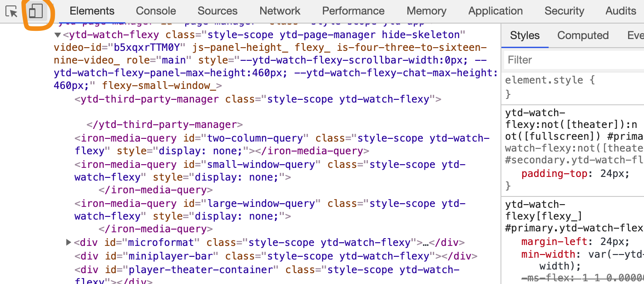Go to the Performance tab
644x284 pixels.
pos(353,11)
